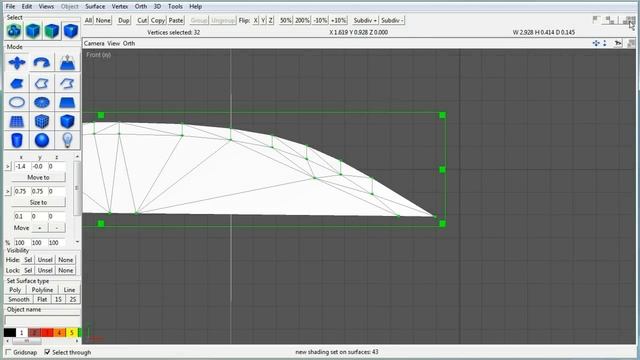Click the control panel vertical scrollbar
Image resolution: width=640 pixels, height=360 pixels.
[77, 199]
